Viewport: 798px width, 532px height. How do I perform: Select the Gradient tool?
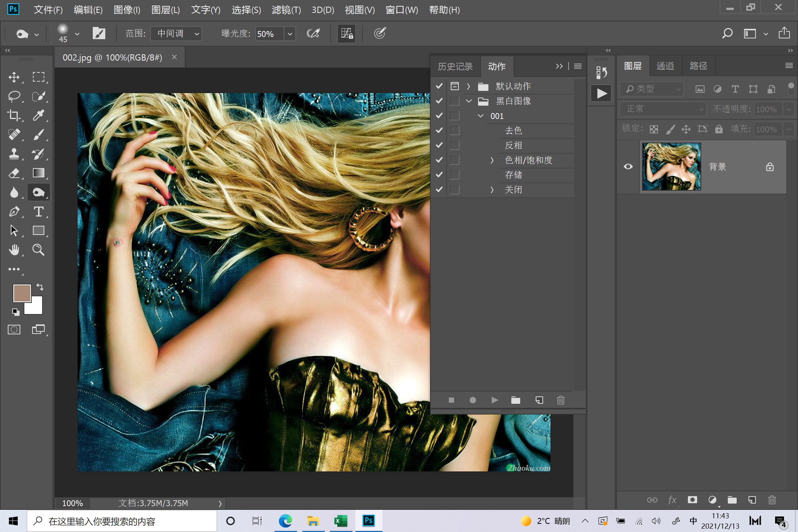point(38,173)
